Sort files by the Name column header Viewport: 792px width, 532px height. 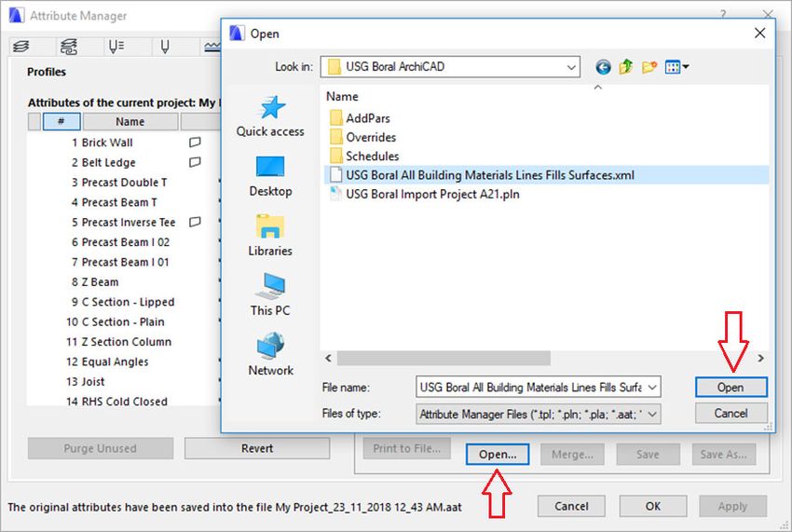click(342, 97)
